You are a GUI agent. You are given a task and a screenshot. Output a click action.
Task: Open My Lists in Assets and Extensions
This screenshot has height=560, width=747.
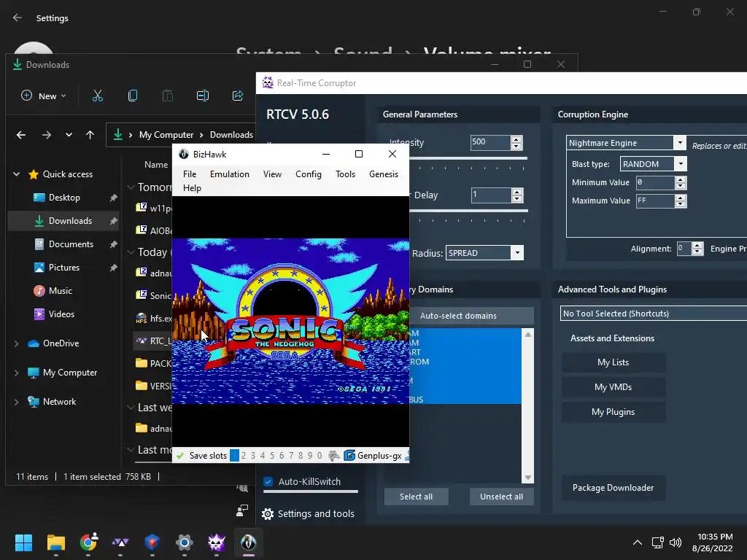[x=613, y=362]
